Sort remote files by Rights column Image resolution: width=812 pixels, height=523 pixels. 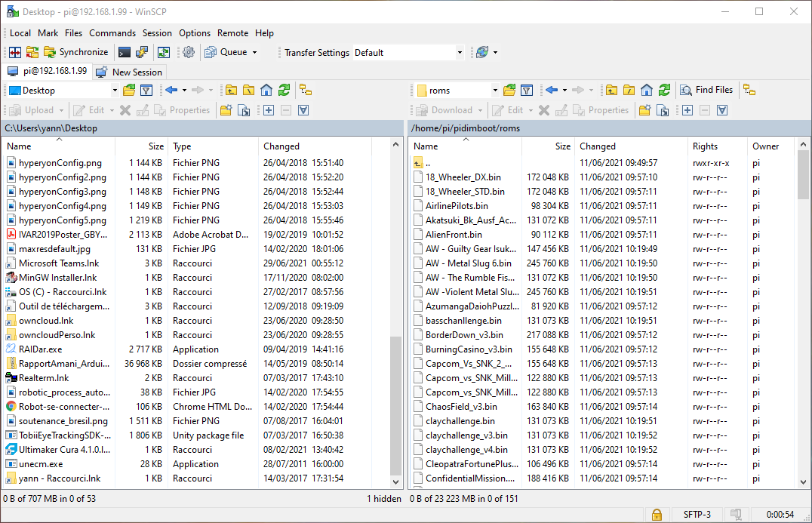(x=717, y=146)
